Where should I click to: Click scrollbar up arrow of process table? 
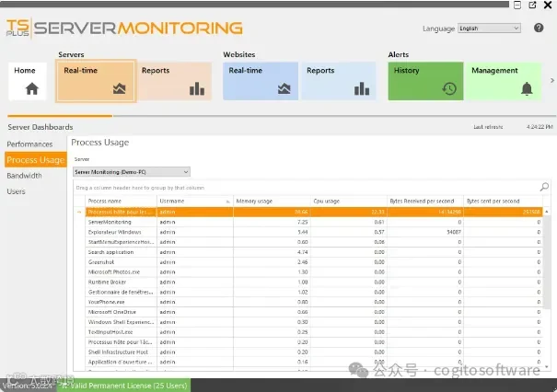[x=546, y=212]
